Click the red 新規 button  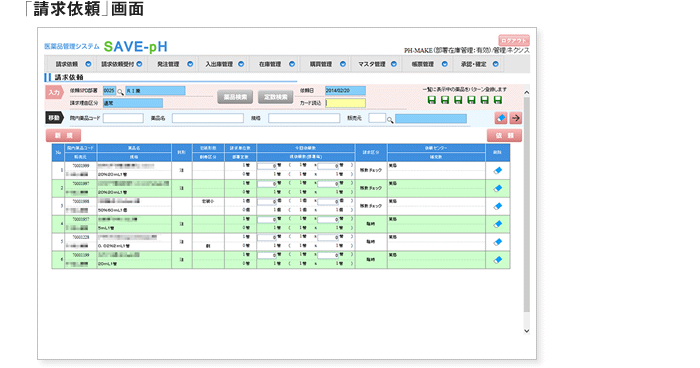[x=63, y=135]
